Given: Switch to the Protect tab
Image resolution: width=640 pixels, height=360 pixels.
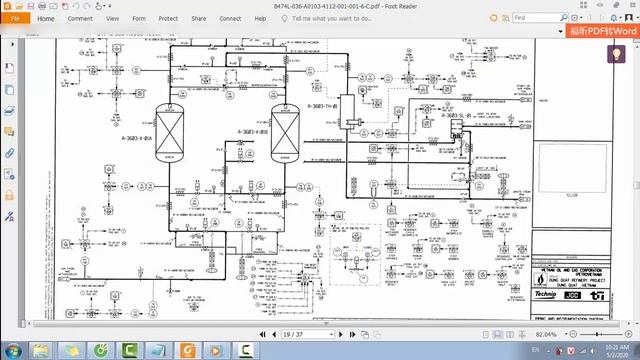Looking at the screenshot, I should (x=168, y=18).
